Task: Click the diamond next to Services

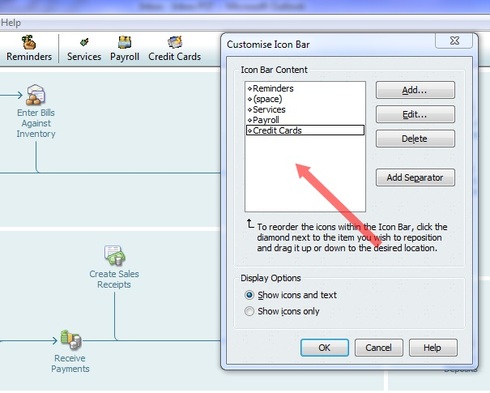Action: pyautogui.click(x=250, y=110)
